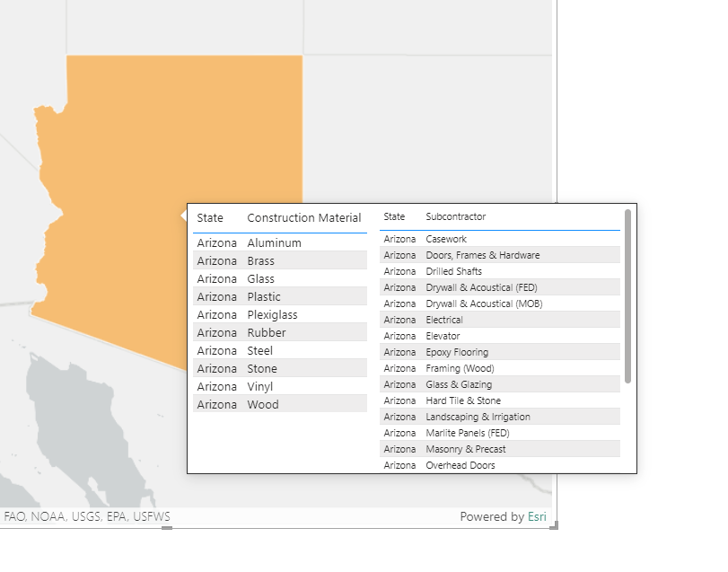Select the Plexiglass material row

coord(271,314)
